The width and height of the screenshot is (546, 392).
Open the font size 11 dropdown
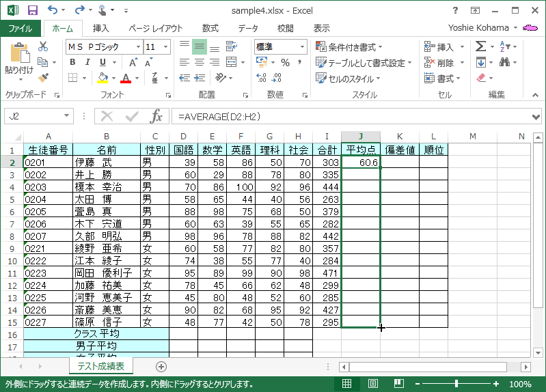166,46
